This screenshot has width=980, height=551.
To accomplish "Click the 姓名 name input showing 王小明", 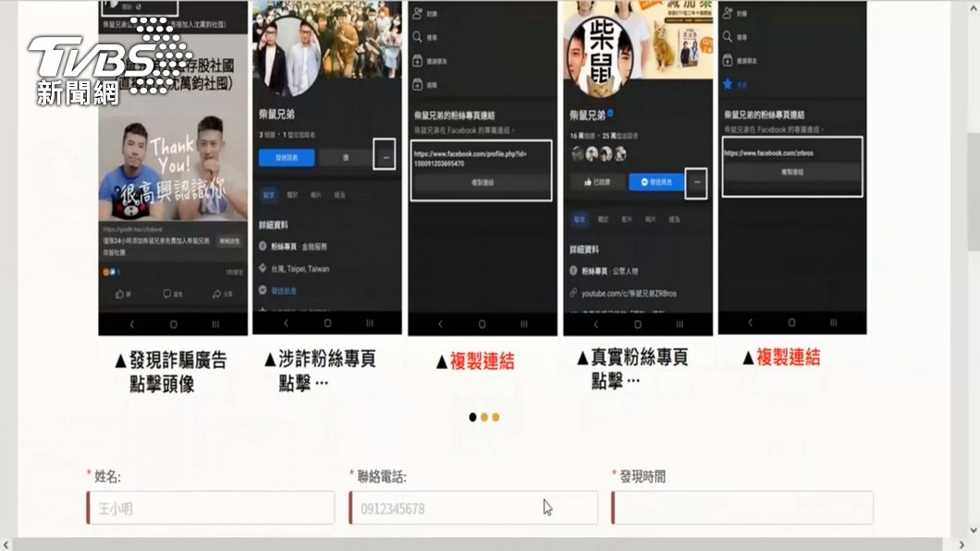I will (x=210, y=508).
